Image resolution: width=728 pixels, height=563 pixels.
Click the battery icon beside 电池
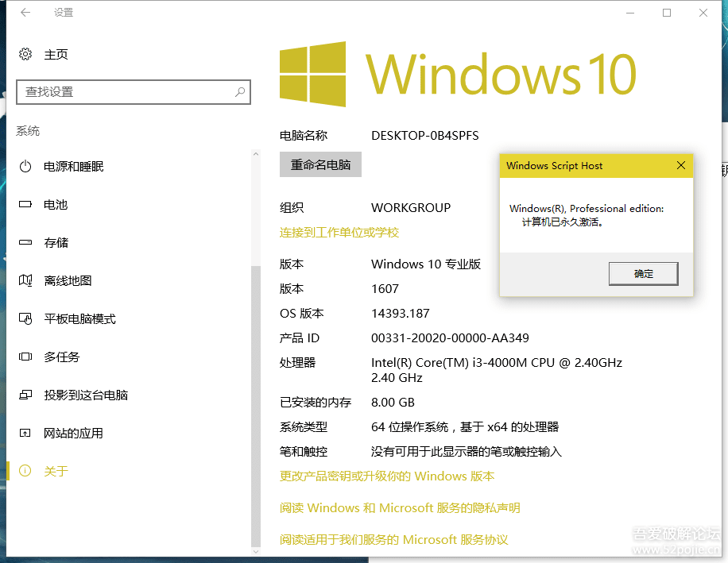pos(25,204)
